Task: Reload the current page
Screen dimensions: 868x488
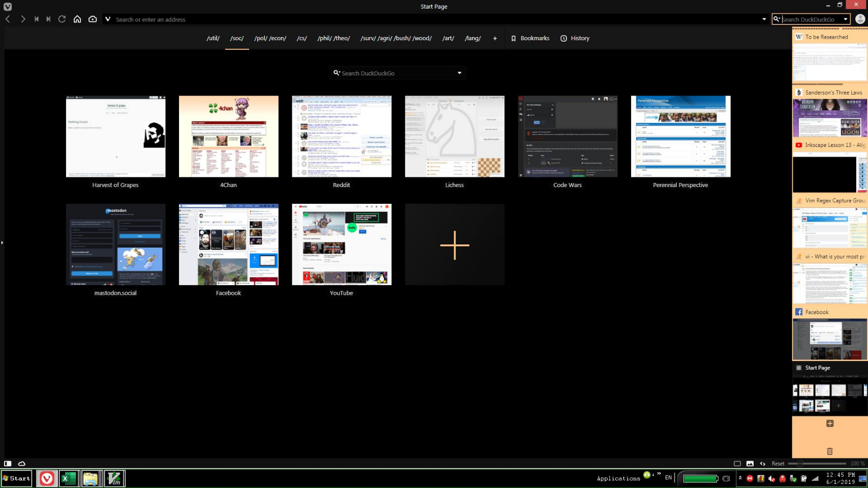Action: click(62, 19)
